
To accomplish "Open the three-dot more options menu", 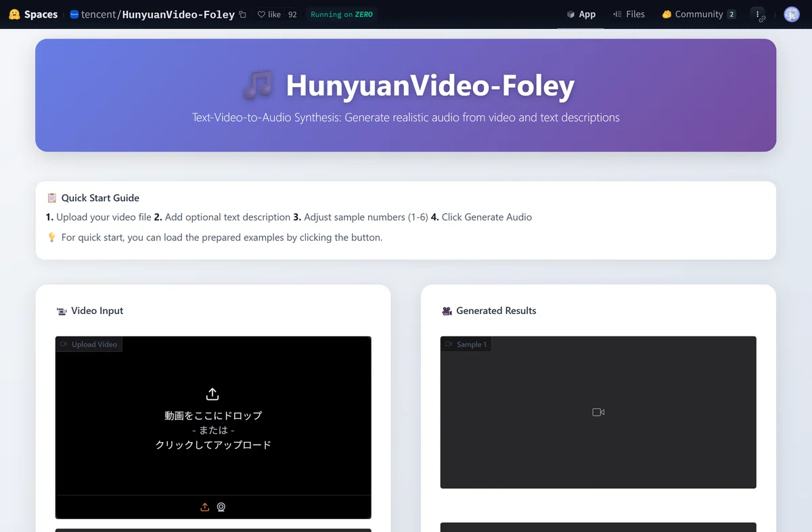I will click(x=758, y=14).
